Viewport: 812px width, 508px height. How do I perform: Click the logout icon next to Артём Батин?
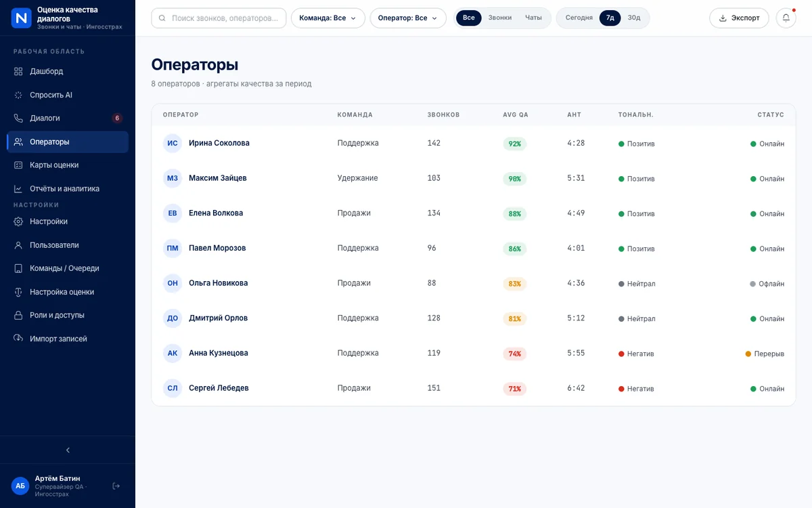coord(116,486)
